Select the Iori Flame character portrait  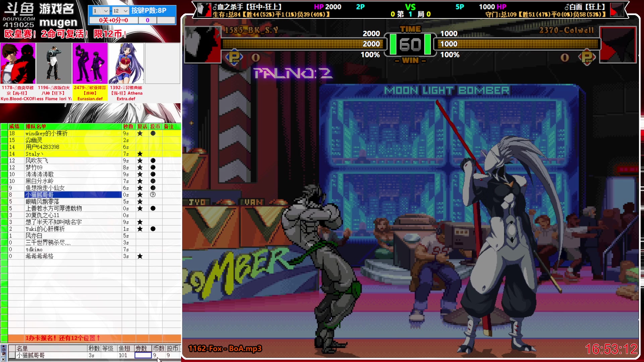54,63
